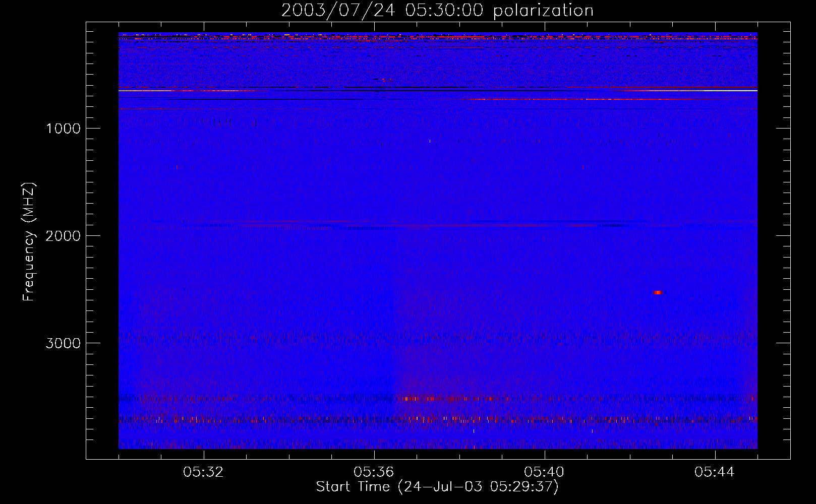Click the 'Frequency (MHZ)' y-axis label
Image resolution: width=816 pixels, height=504 pixels.
tap(29, 241)
